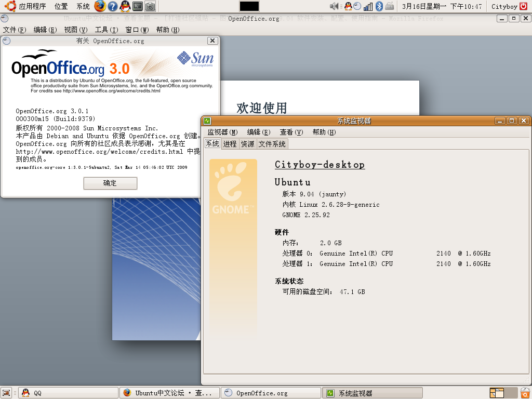The width and height of the screenshot is (532, 399).
Task: Click the 处理器 1 CPU row
Action: tap(387, 263)
